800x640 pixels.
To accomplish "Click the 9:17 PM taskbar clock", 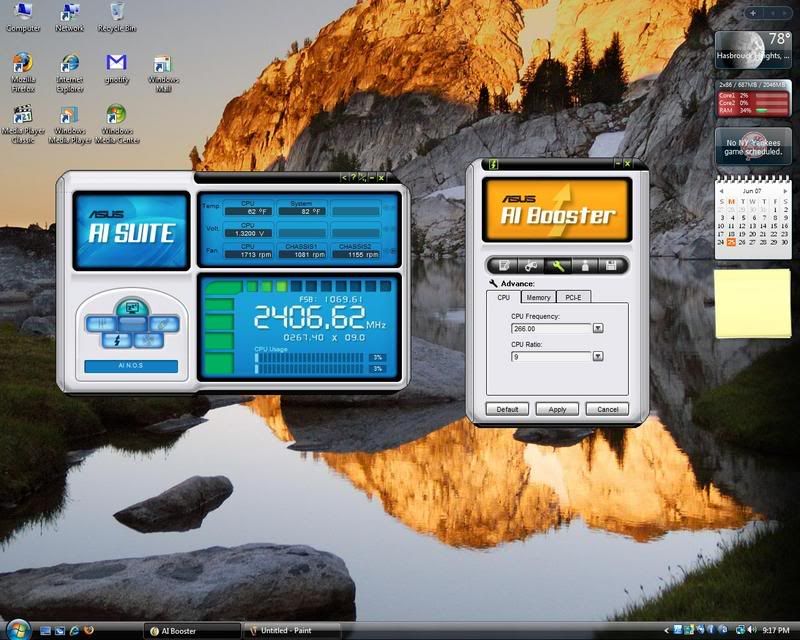I will point(776,631).
